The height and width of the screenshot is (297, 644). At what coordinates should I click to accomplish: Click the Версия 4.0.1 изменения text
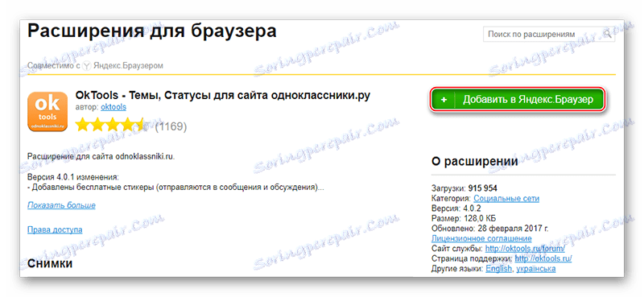(73, 178)
